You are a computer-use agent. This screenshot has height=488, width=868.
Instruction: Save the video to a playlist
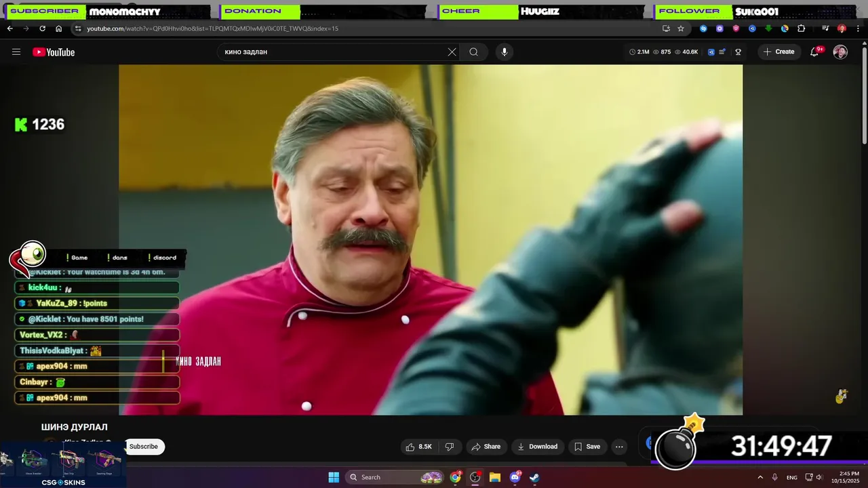[587, 447]
